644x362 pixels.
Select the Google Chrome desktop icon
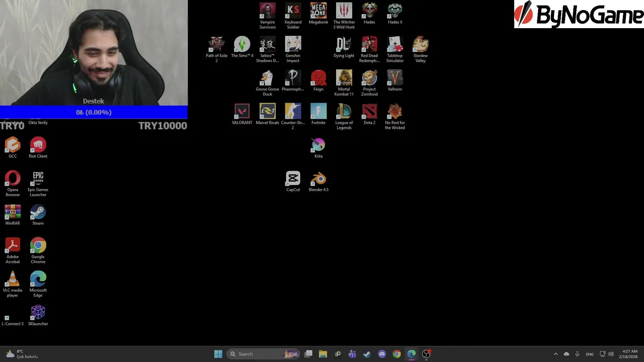click(x=38, y=250)
